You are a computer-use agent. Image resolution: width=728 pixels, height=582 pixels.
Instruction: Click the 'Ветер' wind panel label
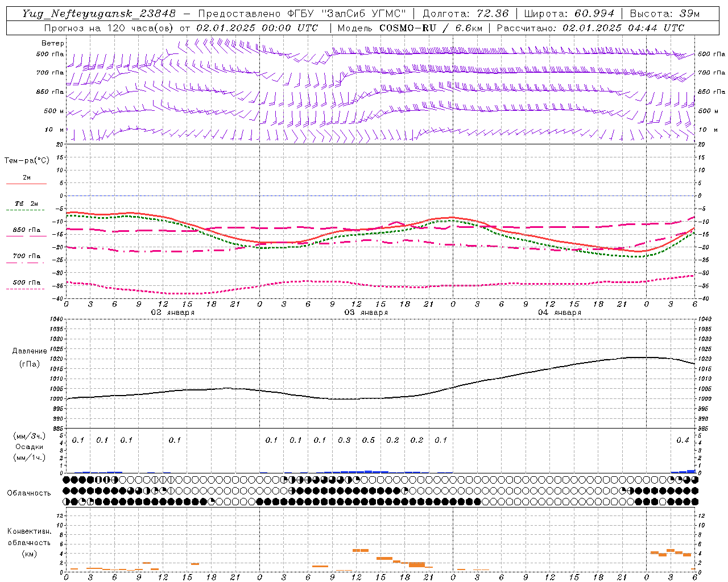point(53,43)
